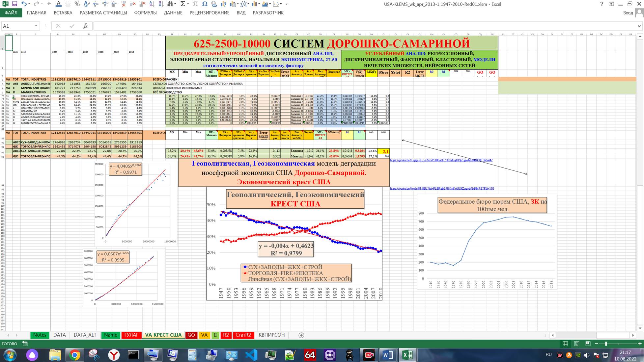Switch to Page Break Preview view

tap(588, 344)
